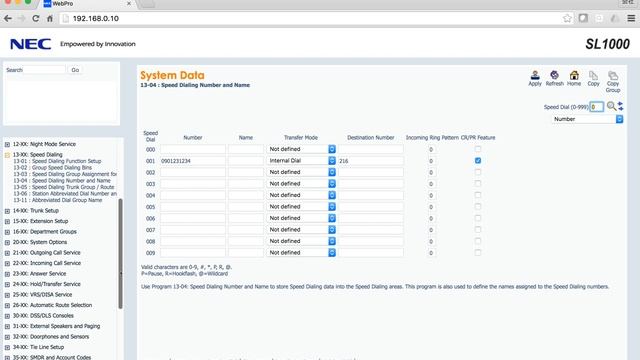The width and height of the screenshot is (640, 360).
Task: Close the WebPro browser tab
Action: coord(129,4)
